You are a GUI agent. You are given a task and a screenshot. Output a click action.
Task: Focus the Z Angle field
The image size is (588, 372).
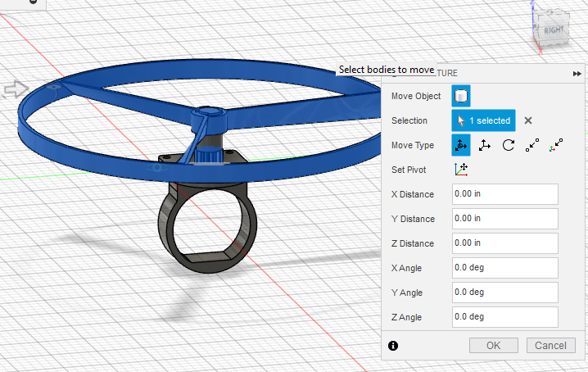[504, 317]
